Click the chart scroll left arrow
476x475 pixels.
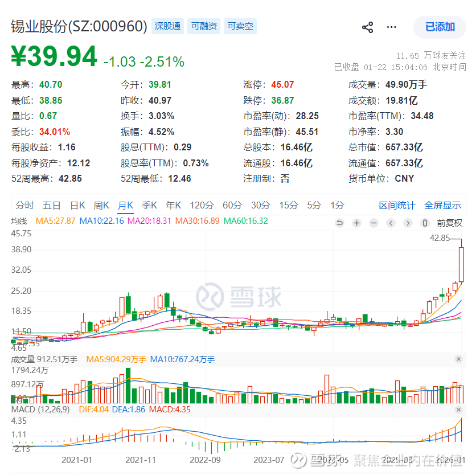pyautogui.click(x=391, y=223)
